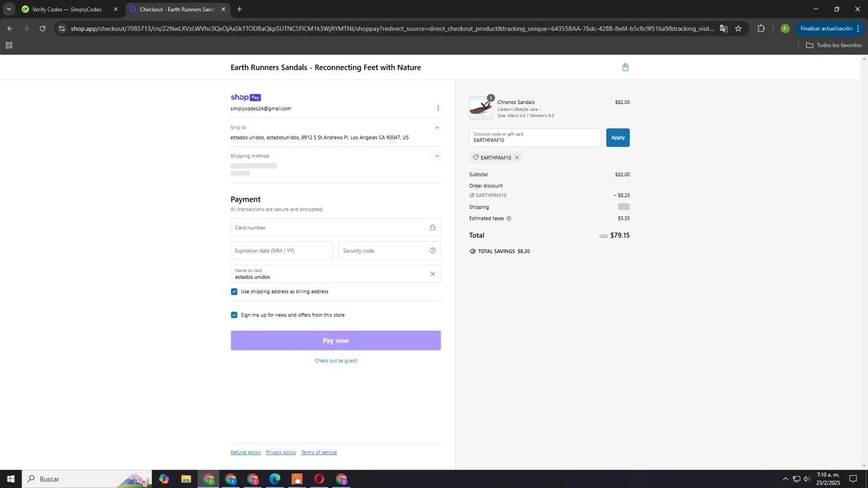
Task: Switch to Verify Codes — SimplyCodes tab
Action: coord(67,9)
